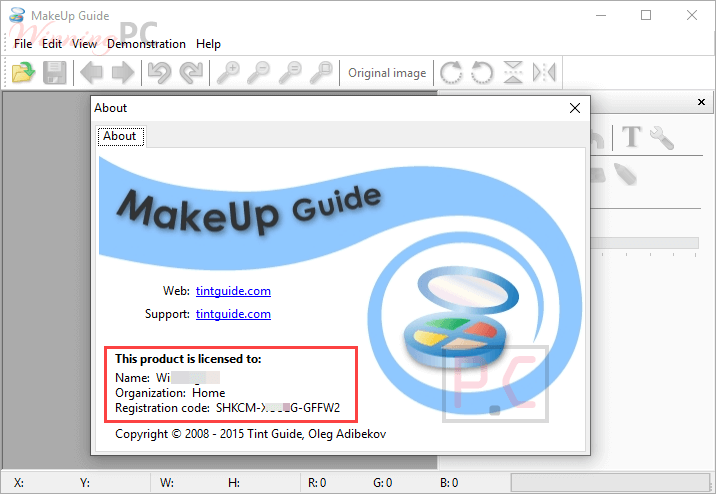
Task: Open the View menu
Action: (84, 44)
